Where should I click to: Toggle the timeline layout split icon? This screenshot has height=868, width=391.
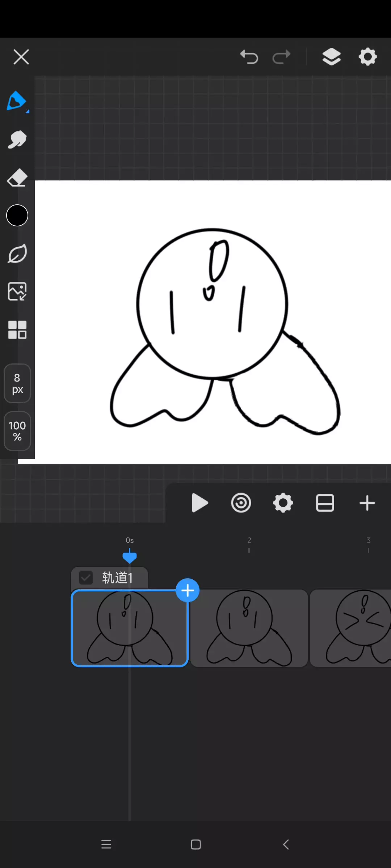pos(325,503)
